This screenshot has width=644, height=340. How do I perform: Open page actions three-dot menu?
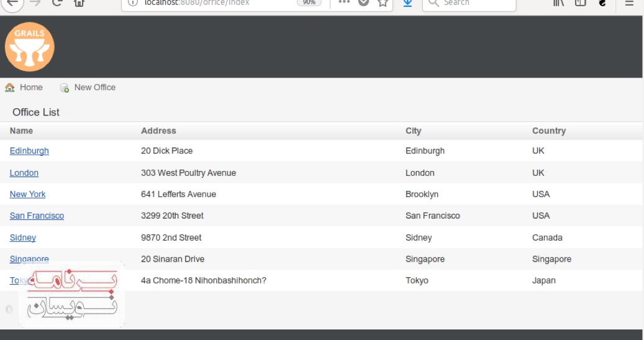coord(344,2)
